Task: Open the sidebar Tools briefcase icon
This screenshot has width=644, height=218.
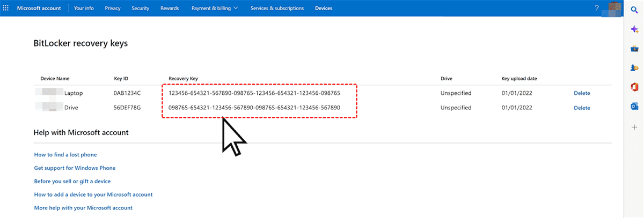Action: pos(634,49)
